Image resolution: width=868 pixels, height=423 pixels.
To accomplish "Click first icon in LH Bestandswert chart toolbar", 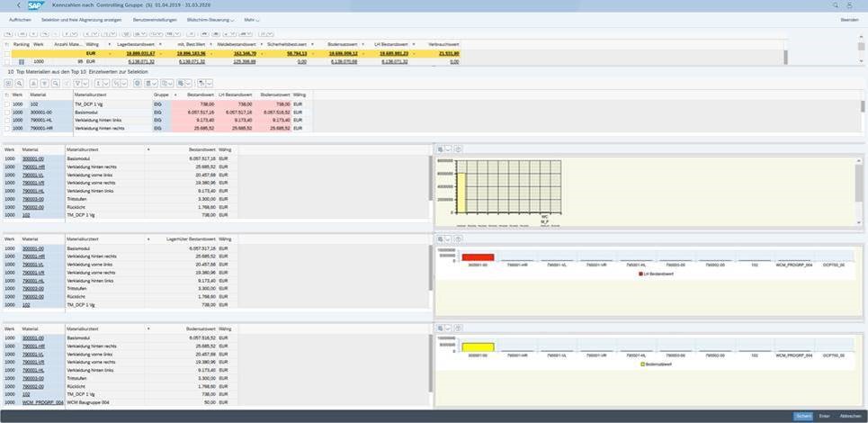I will pyautogui.click(x=441, y=239).
